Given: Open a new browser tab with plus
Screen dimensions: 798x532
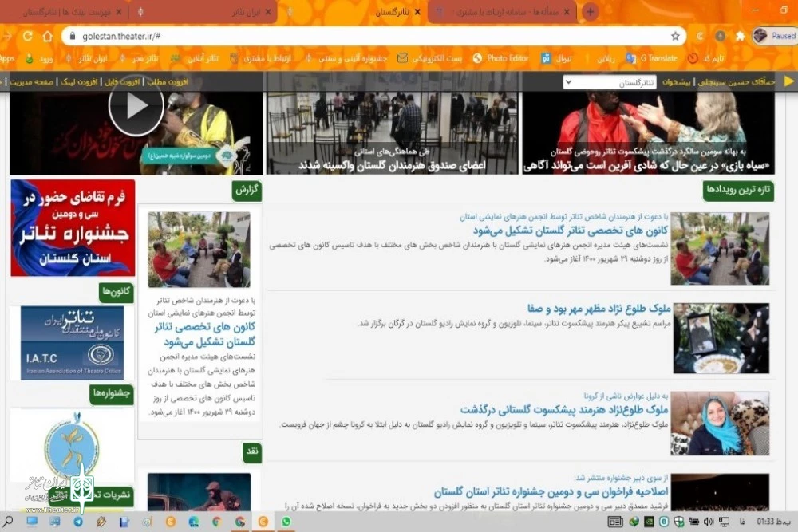Looking at the screenshot, I should click(591, 12).
